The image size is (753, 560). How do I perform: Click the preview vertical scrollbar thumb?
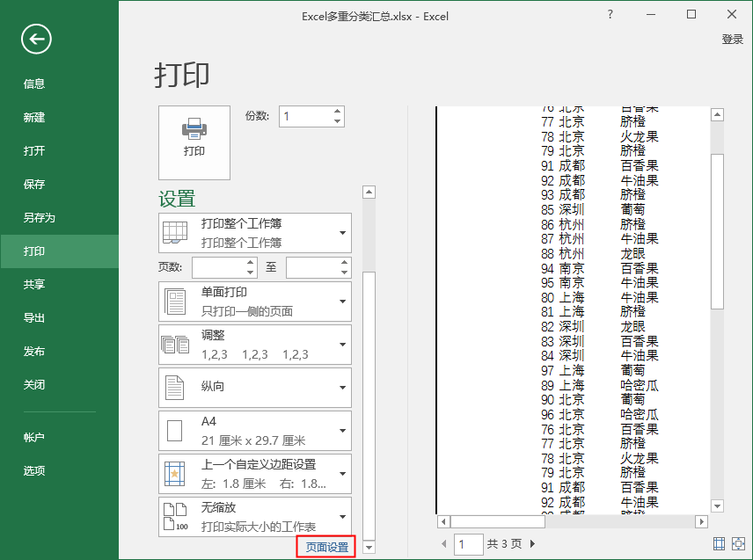pyautogui.click(x=717, y=232)
